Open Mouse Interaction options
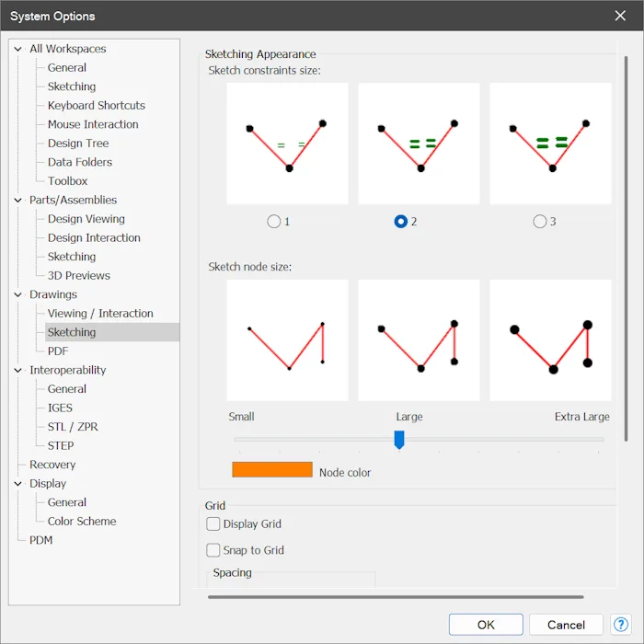Image resolution: width=644 pixels, height=644 pixels. 93,124
